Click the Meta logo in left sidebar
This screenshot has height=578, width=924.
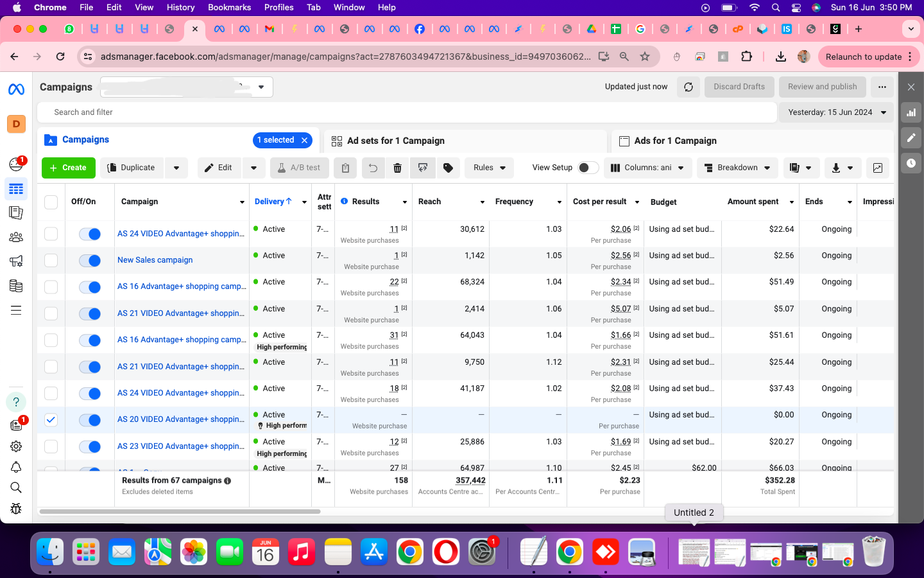16,89
